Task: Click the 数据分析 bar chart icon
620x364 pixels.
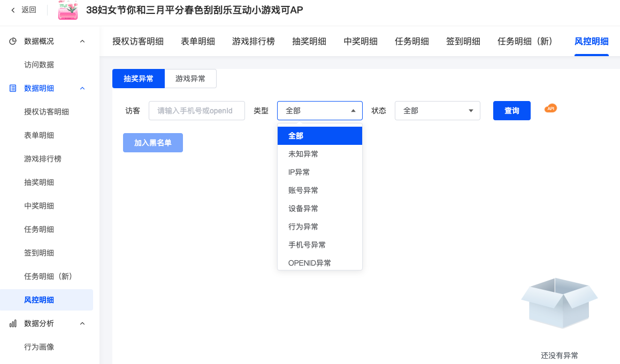Action: (13, 323)
